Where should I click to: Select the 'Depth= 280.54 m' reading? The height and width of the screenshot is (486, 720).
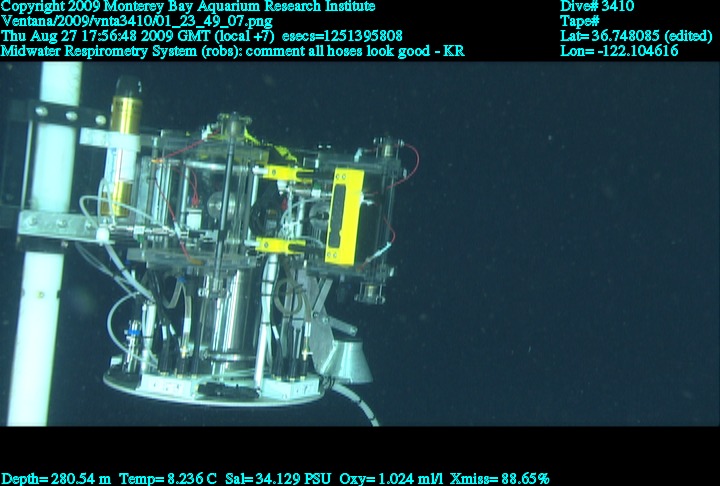click(56, 479)
